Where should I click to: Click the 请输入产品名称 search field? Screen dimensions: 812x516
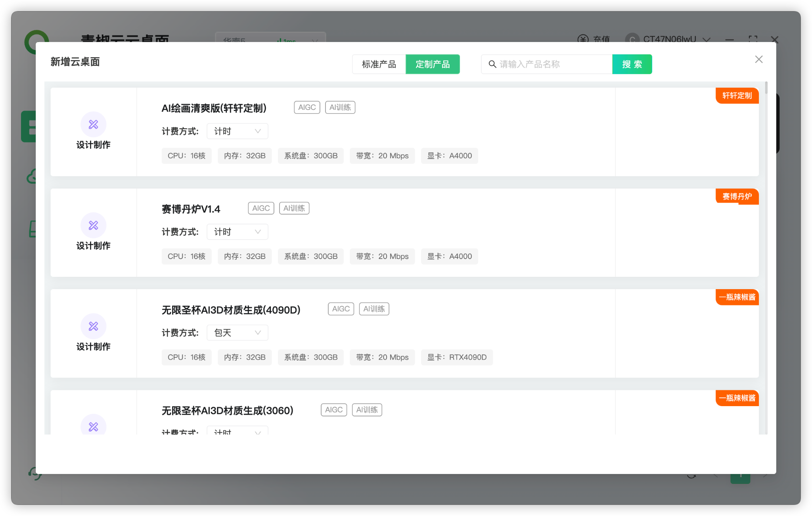coord(547,64)
